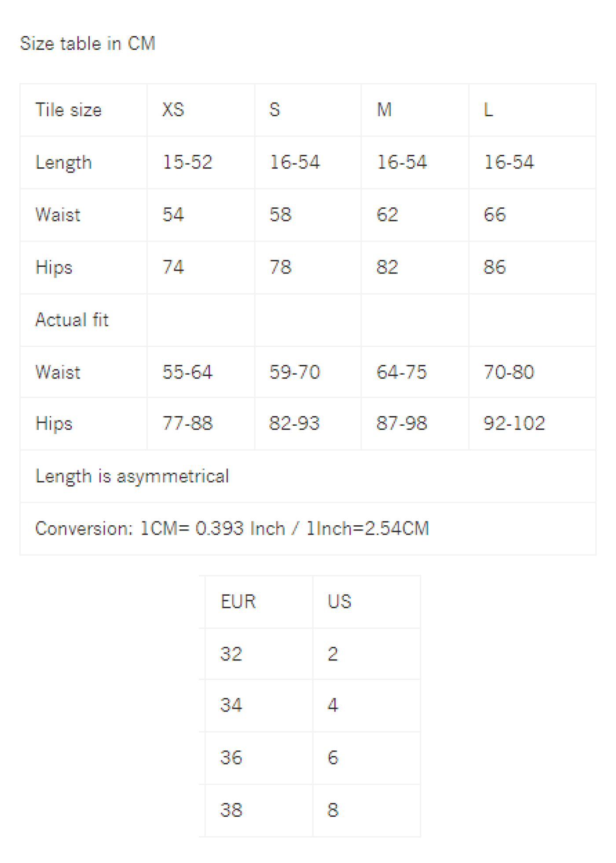Screen dimensions: 616x863
Task: Select the XS column header
Action: point(173,110)
